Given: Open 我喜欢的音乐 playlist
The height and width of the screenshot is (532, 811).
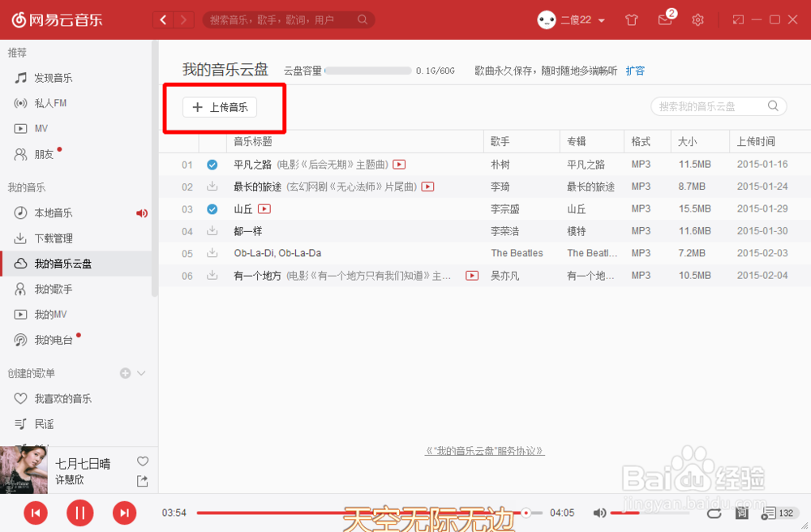Looking at the screenshot, I should (x=62, y=399).
